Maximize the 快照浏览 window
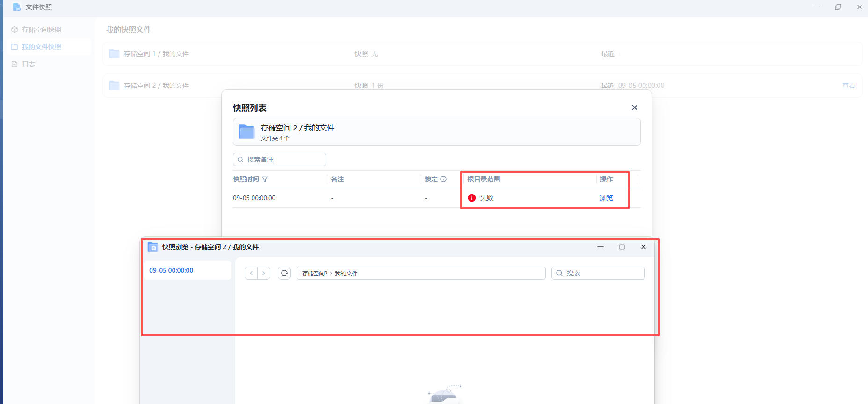Screen dimensions: 868x404 622,247
